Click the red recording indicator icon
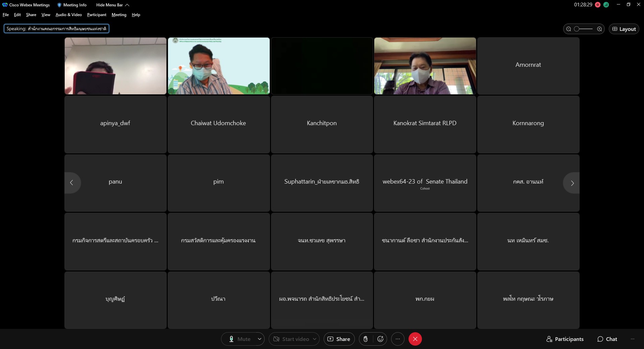This screenshot has height=349, width=644. tap(598, 5)
